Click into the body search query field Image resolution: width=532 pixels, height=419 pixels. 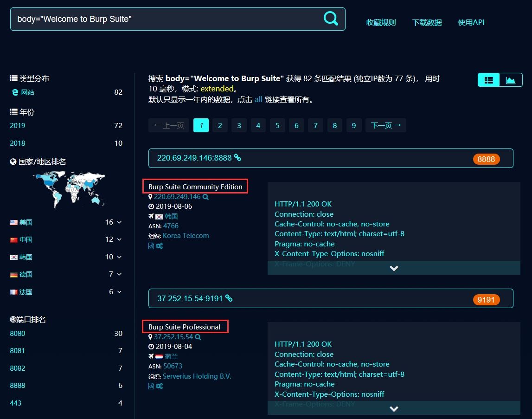click(166, 19)
